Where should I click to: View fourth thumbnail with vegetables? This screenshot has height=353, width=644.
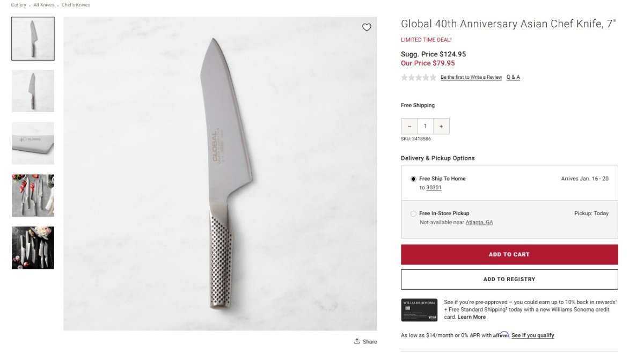pos(33,195)
